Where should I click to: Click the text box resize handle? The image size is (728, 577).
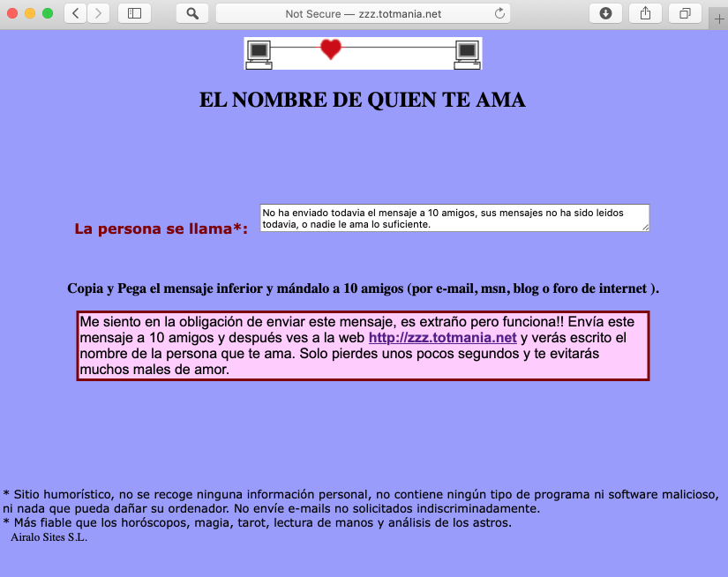tap(645, 228)
